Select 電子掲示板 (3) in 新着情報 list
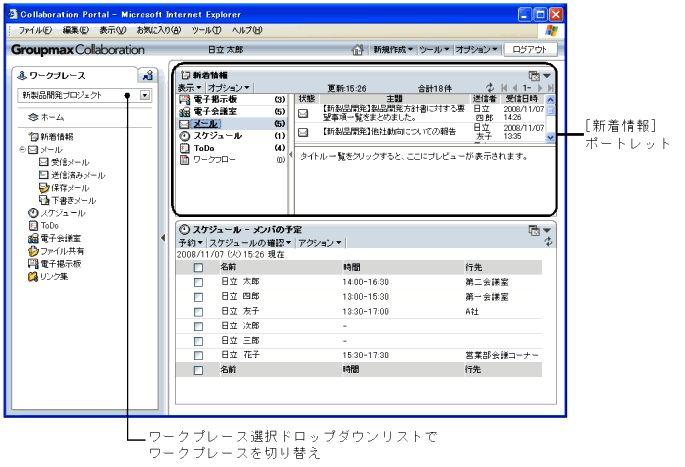This screenshot has width=685, height=467. tap(232, 100)
